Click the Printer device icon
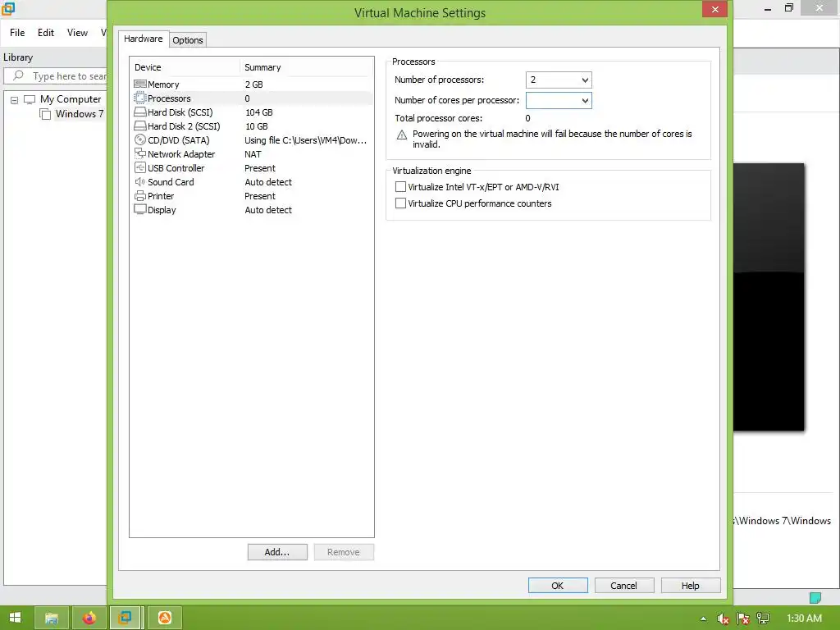The width and height of the screenshot is (840, 630). click(x=139, y=195)
